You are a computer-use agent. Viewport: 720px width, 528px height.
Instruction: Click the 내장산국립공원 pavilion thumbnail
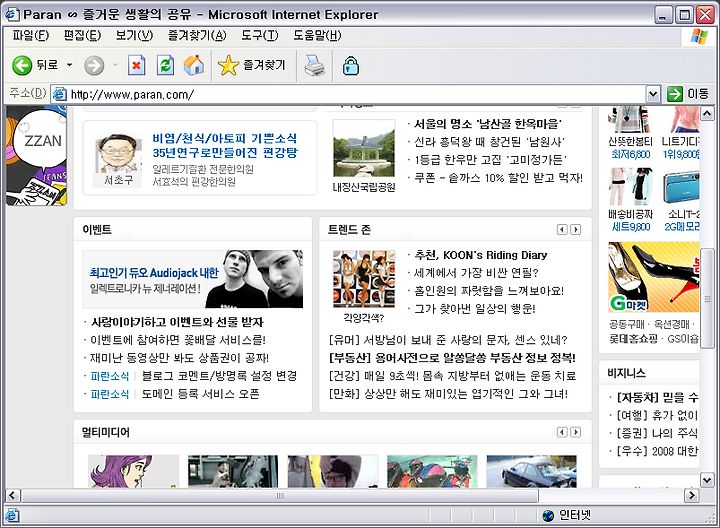tap(364, 149)
